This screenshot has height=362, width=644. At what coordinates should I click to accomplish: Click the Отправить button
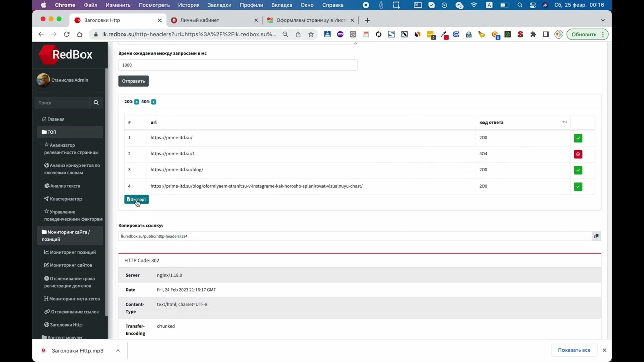coord(133,81)
